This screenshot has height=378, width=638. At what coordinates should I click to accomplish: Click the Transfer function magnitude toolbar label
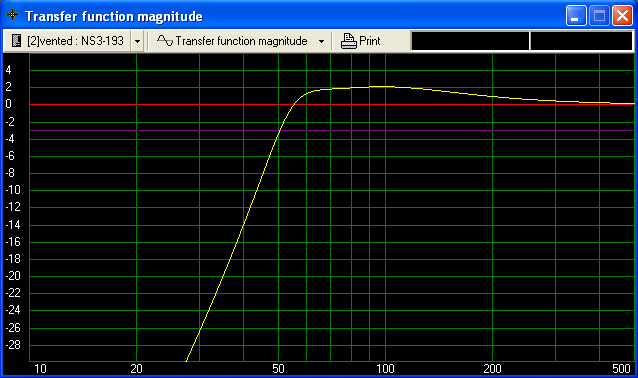[241, 41]
